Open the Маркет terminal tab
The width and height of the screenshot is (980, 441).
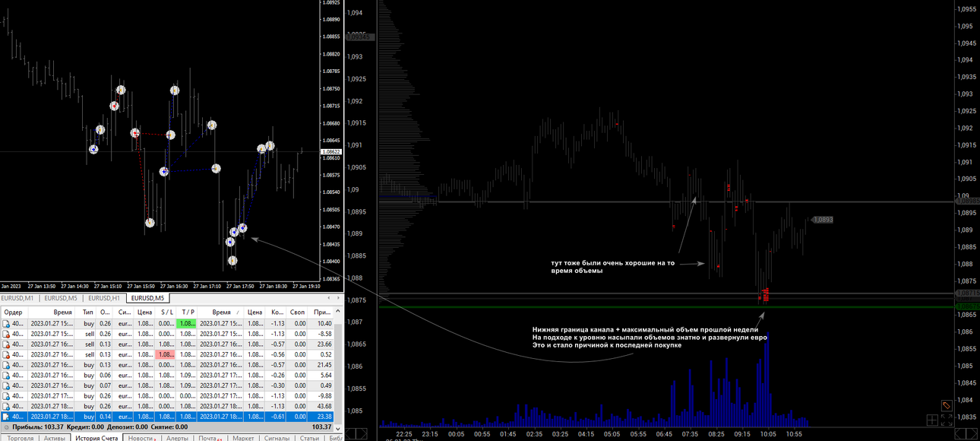(243, 438)
